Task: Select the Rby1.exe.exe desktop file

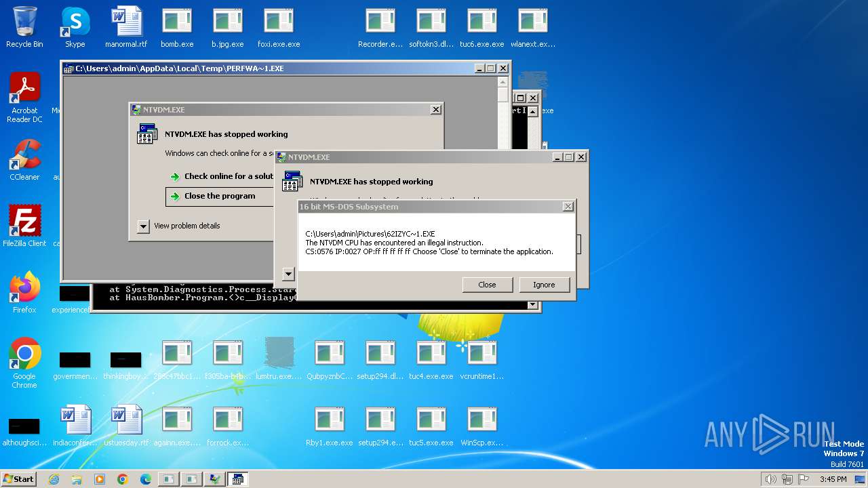Action: 330,426
